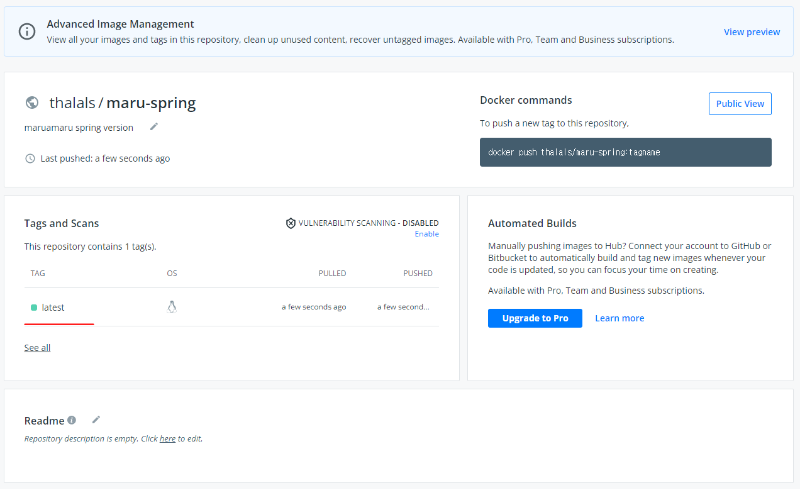Click 'Available with Pro, Team and Business subscriptions.' line
The height and width of the screenshot is (489, 800).
(596, 290)
